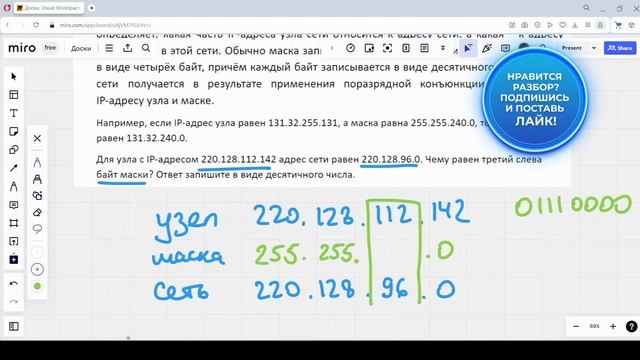Open browser downloads icon

point(575,25)
